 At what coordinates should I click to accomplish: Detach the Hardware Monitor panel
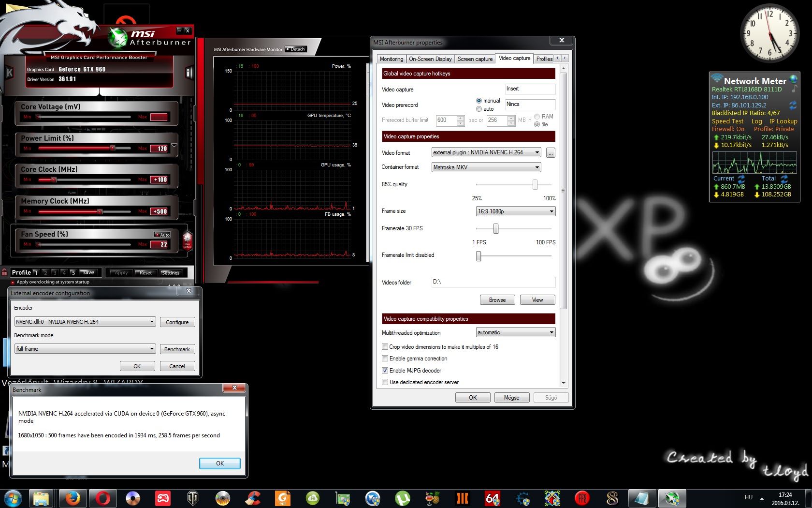tap(296, 49)
